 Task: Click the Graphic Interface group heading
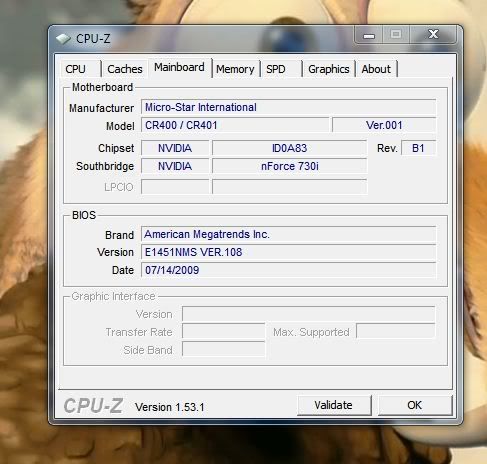(113, 296)
